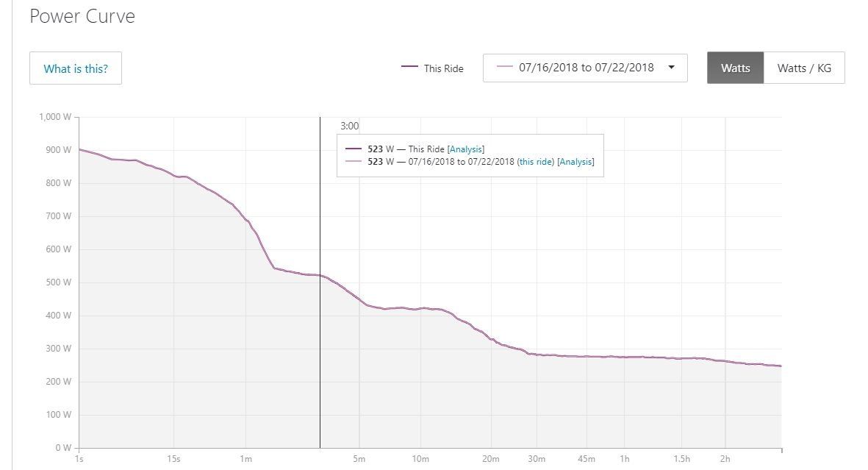Open the Analysis link for This Ride in the tooltip
The width and height of the screenshot is (868, 470).
466,149
